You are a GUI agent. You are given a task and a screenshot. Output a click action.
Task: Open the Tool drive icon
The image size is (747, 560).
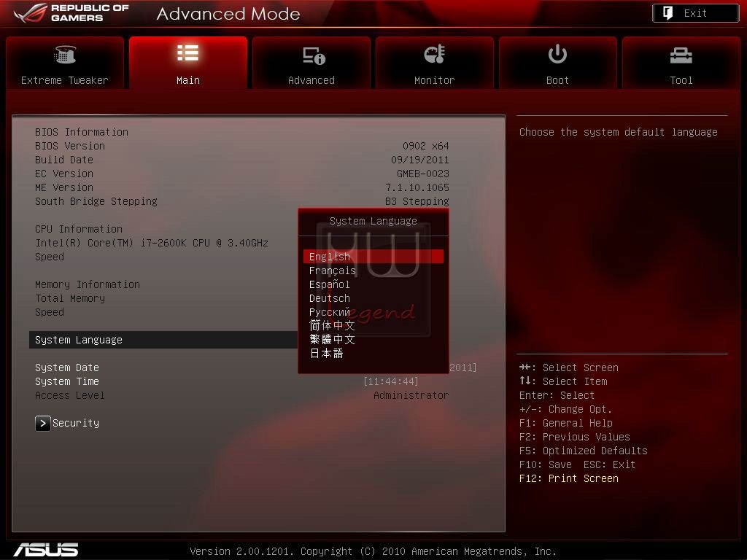tap(681, 55)
